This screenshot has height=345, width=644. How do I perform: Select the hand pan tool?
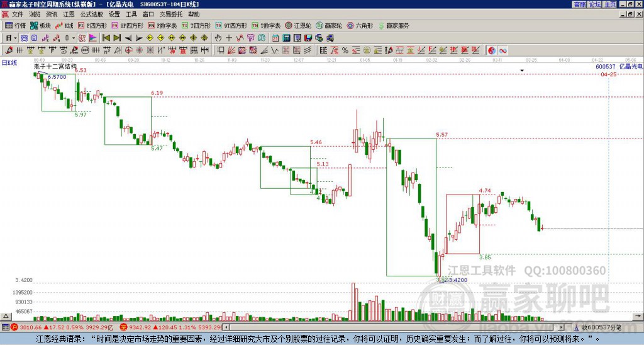point(218,38)
